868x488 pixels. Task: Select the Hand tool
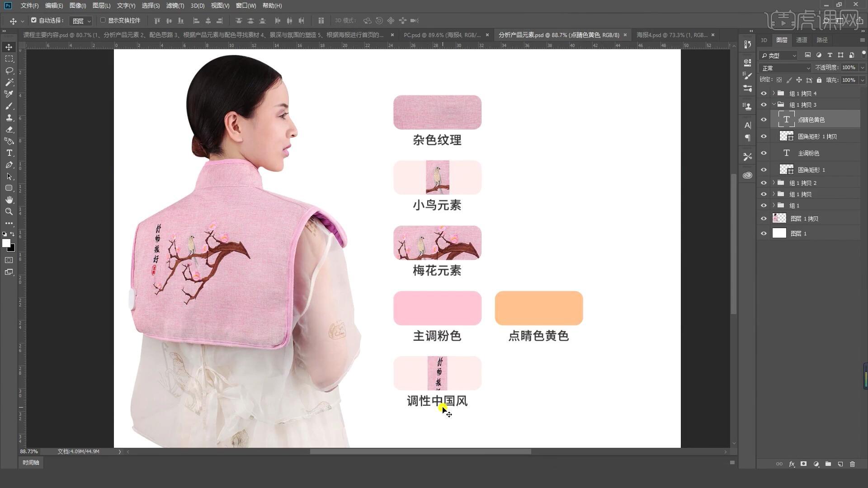[x=9, y=200]
